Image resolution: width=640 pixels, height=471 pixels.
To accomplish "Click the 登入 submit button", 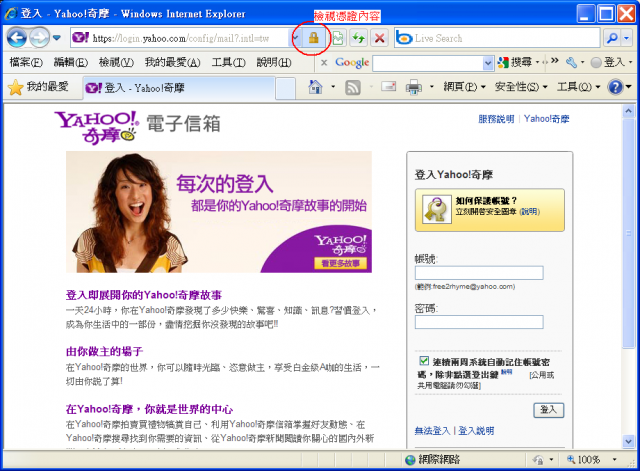I will 549,410.
